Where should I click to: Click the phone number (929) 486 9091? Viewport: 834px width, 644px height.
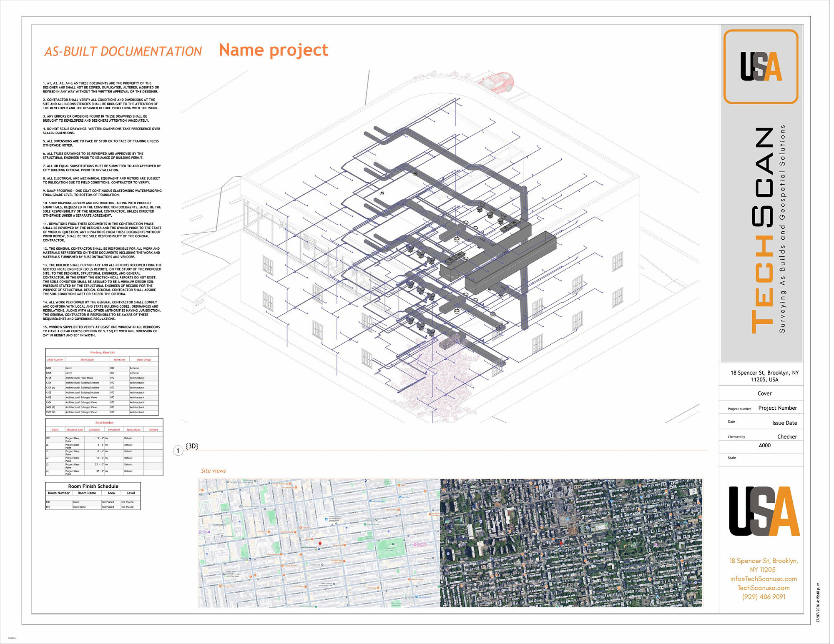click(x=763, y=597)
